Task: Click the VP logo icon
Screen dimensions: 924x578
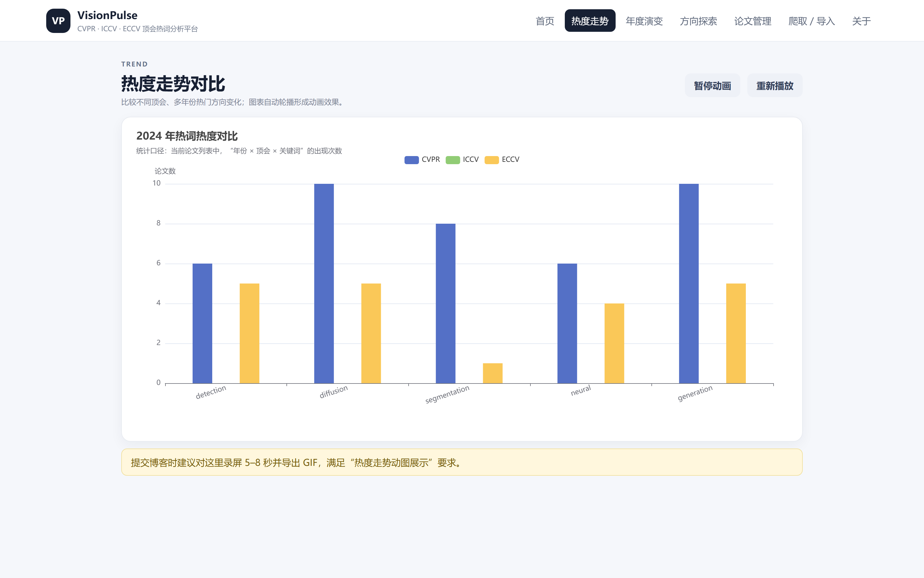Action: (x=58, y=21)
